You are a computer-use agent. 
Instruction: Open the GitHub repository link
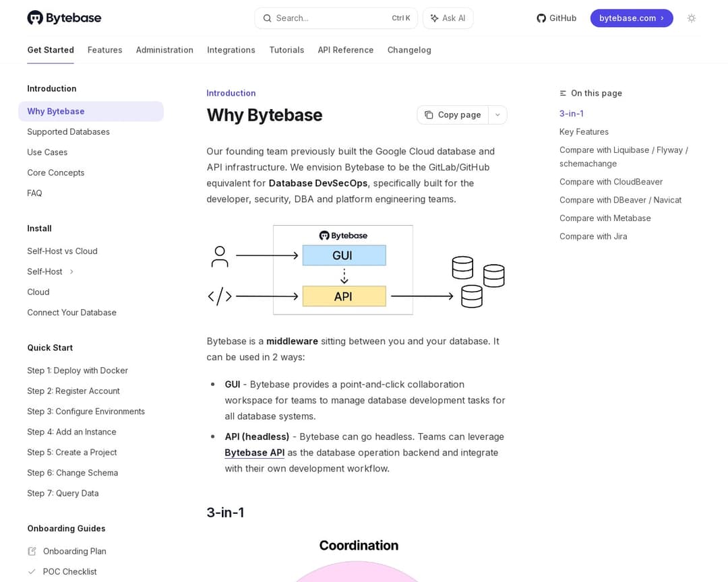point(556,18)
